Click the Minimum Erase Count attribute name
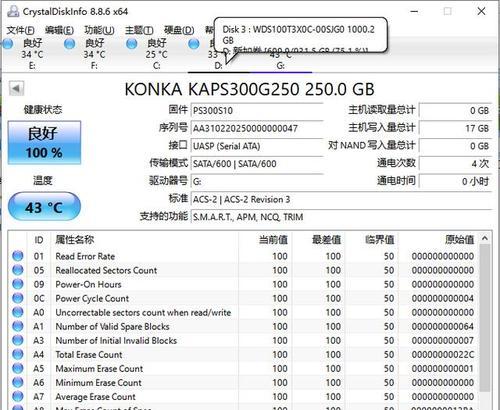This screenshot has width=500, height=410. point(98,383)
